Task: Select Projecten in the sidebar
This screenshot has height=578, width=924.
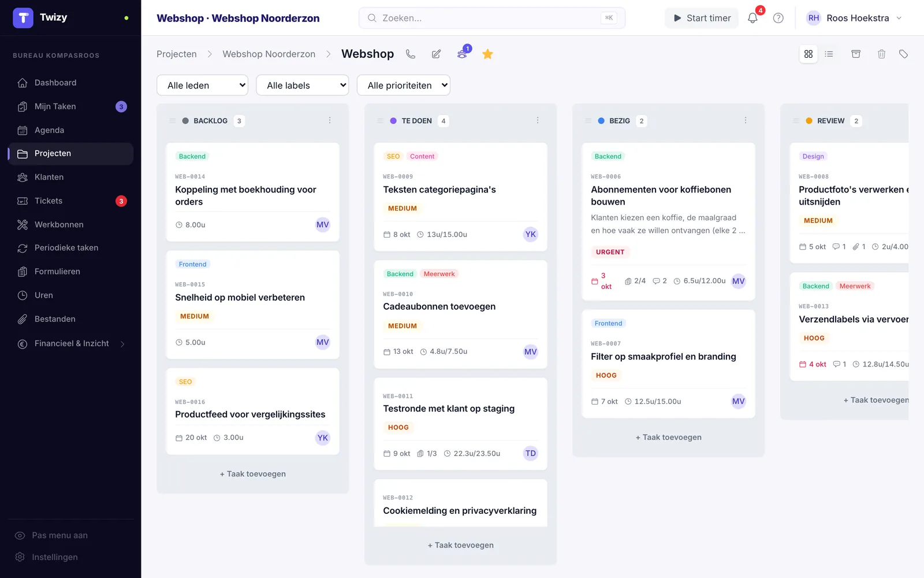Action: coord(70,153)
